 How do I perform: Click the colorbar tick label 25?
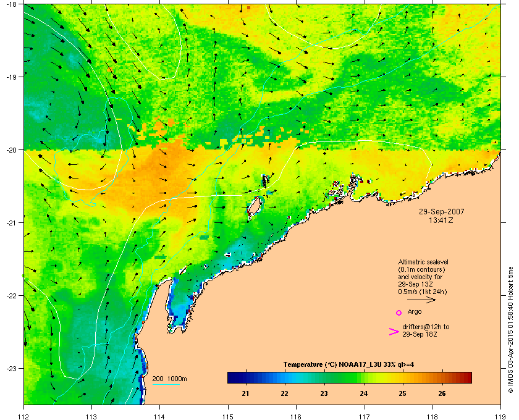(x=402, y=393)
